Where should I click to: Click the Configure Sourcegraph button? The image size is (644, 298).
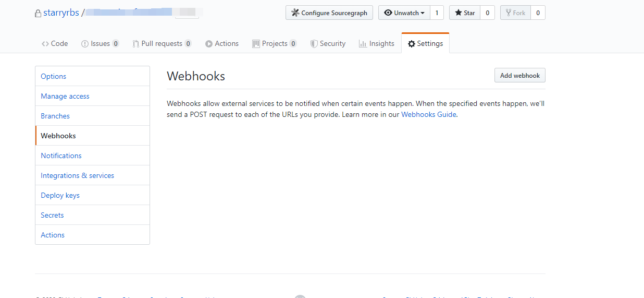pos(329,13)
